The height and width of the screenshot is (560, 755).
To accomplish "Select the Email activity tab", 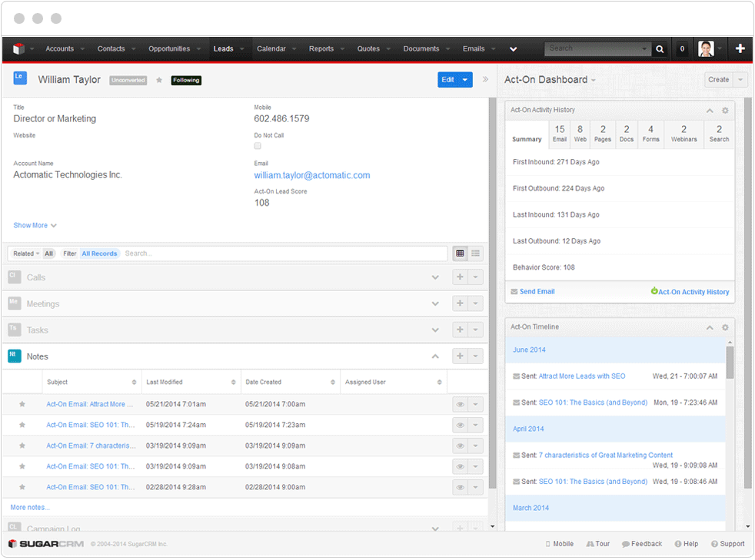I will click(560, 134).
